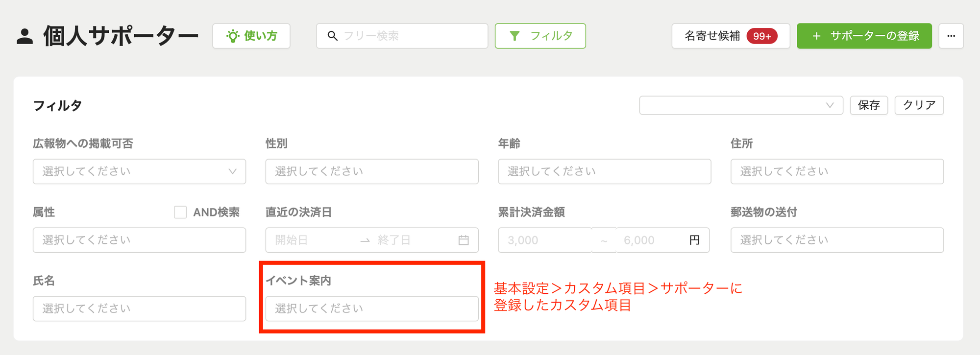Viewport: 980px width, 355px height.
Task: Open the three-dots more options menu
Action: pyautogui.click(x=951, y=36)
